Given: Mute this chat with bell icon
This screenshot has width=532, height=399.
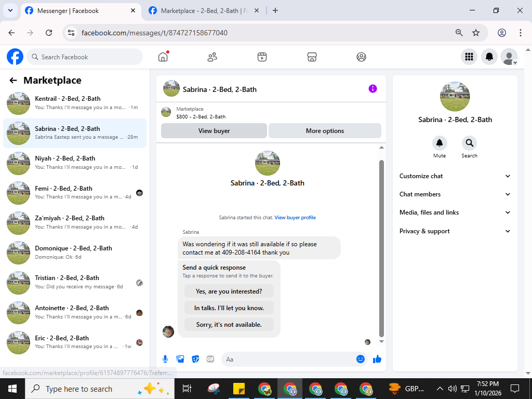Looking at the screenshot, I should [x=440, y=143].
